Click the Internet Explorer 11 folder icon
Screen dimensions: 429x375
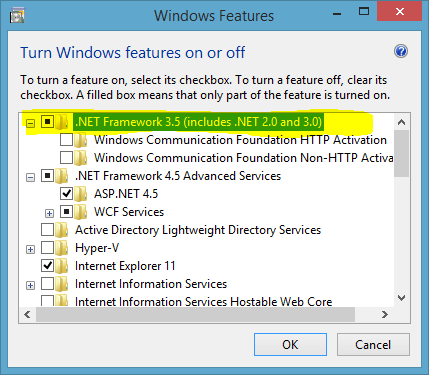click(62, 266)
